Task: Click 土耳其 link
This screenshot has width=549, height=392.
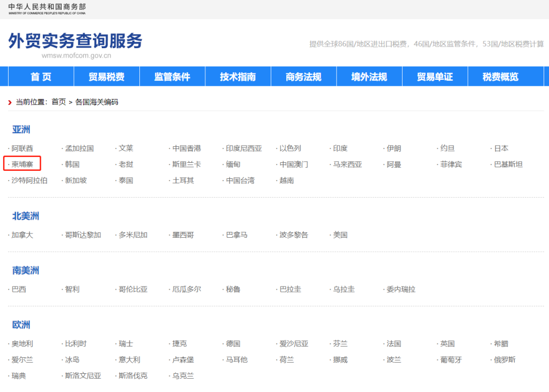Action: click(x=183, y=180)
